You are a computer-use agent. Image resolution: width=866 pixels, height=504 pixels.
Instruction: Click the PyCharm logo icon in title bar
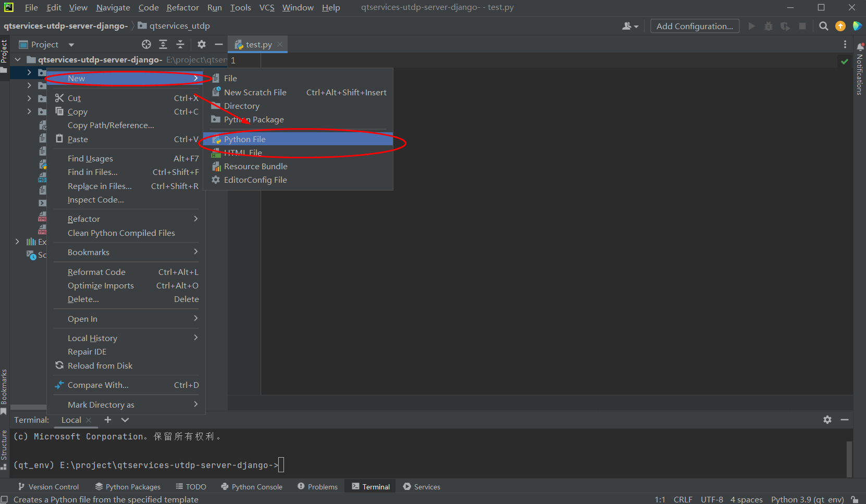click(9, 7)
